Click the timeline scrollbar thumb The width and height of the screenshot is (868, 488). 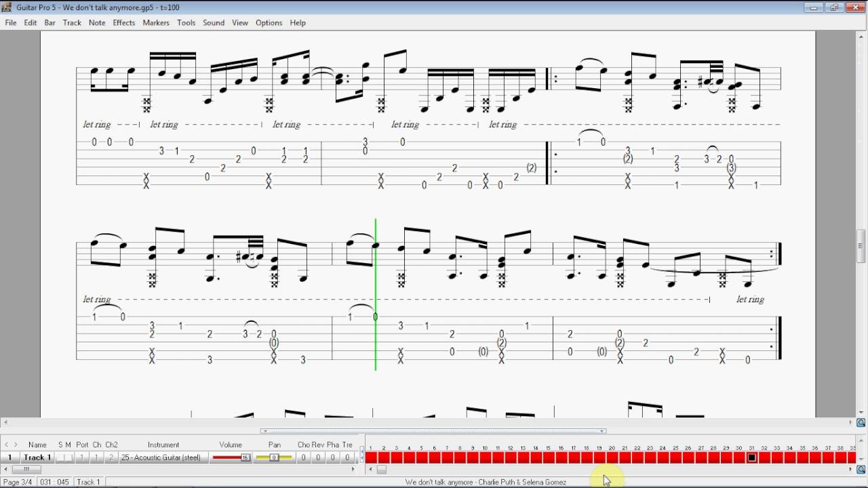tap(382, 470)
